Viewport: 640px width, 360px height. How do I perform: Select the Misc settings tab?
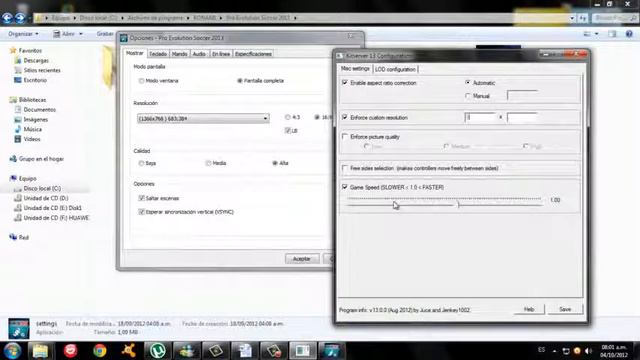point(355,69)
